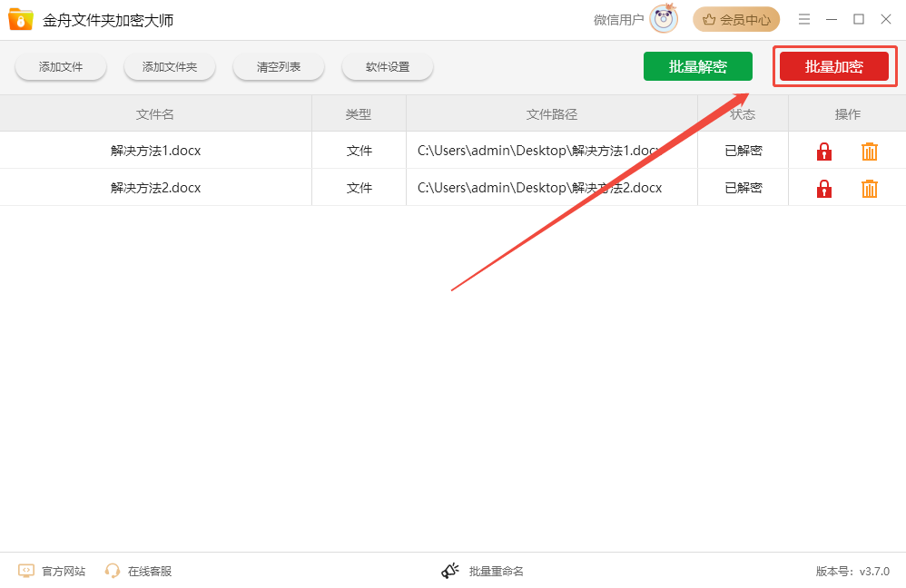Click the 已解密 status of 解决方法1.docx
Image resolution: width=906 pixels, height=588 pixels.
coord(744,151)
